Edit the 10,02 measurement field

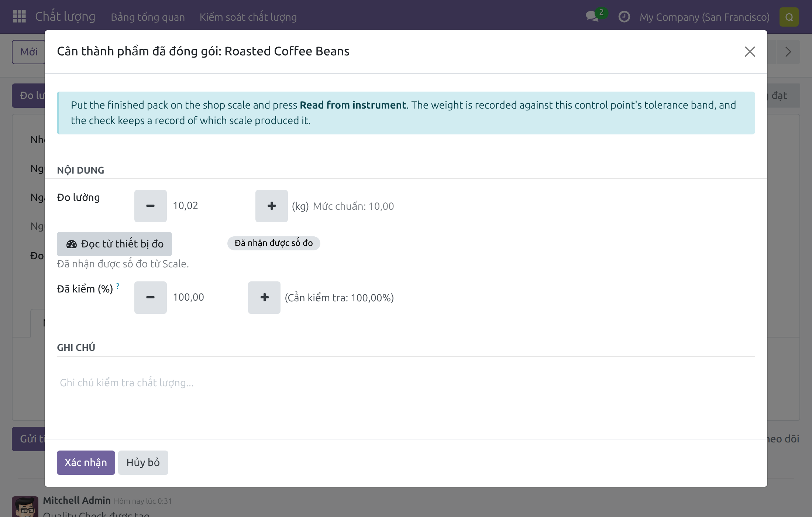[x=211, y=206]
